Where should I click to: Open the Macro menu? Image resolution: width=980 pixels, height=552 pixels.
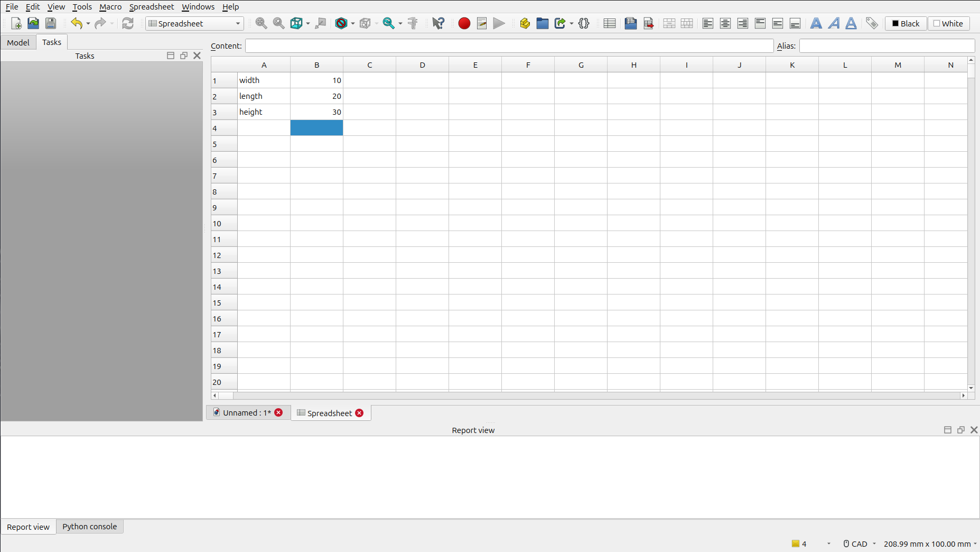(x=110, y=7)
